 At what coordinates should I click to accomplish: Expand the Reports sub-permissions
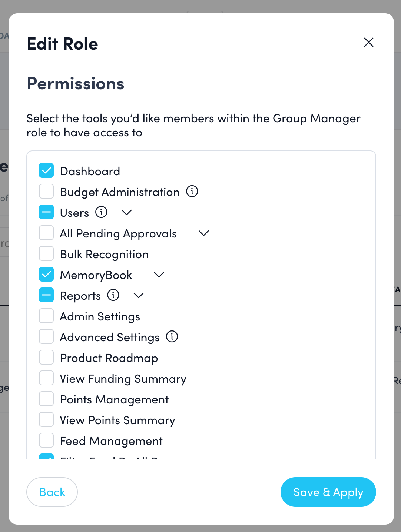[x=138, y=295]
